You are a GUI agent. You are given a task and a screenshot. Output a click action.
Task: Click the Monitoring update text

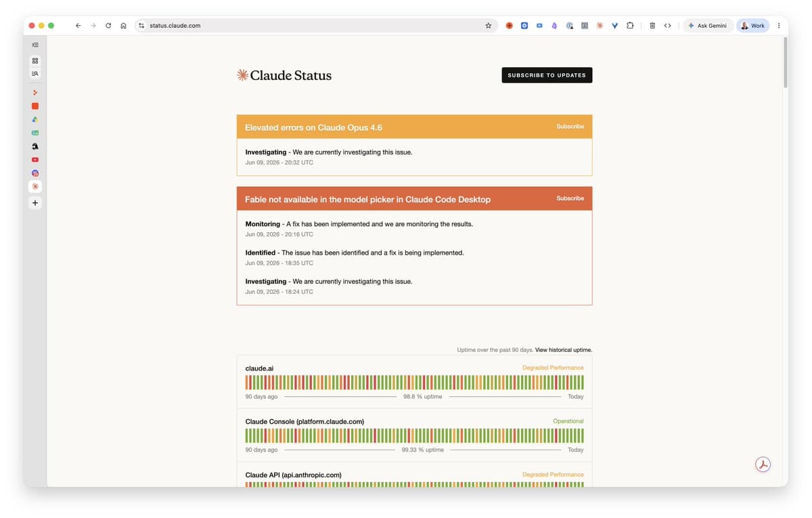pos(359,224)
